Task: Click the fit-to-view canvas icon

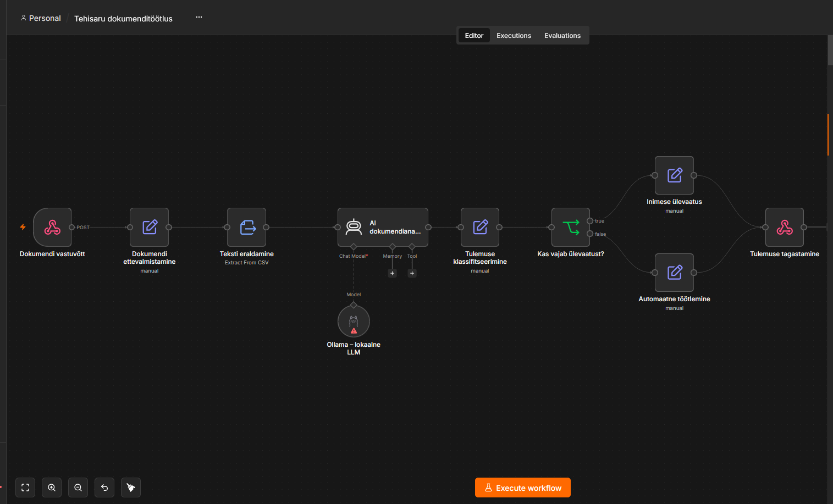Action: pos(25,488)
